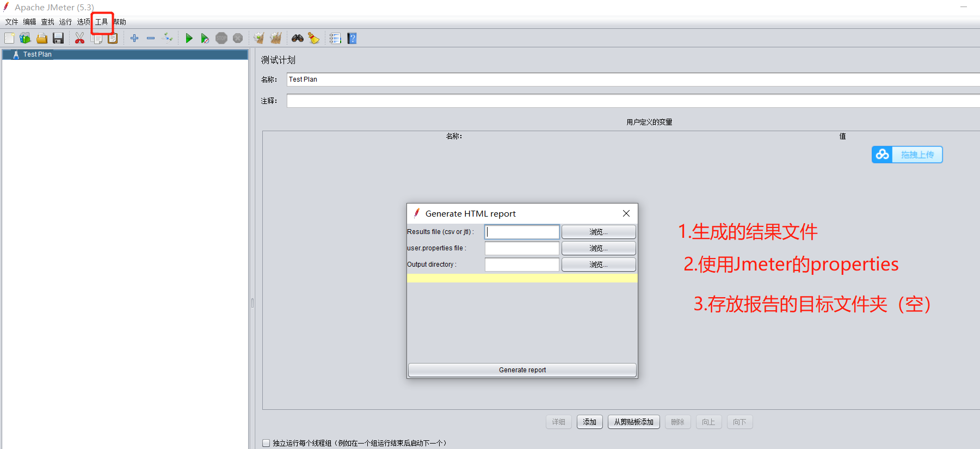The image size is (980, 449).
Task: Close the Generate HTML report dialog
Action: pos(626,213)
